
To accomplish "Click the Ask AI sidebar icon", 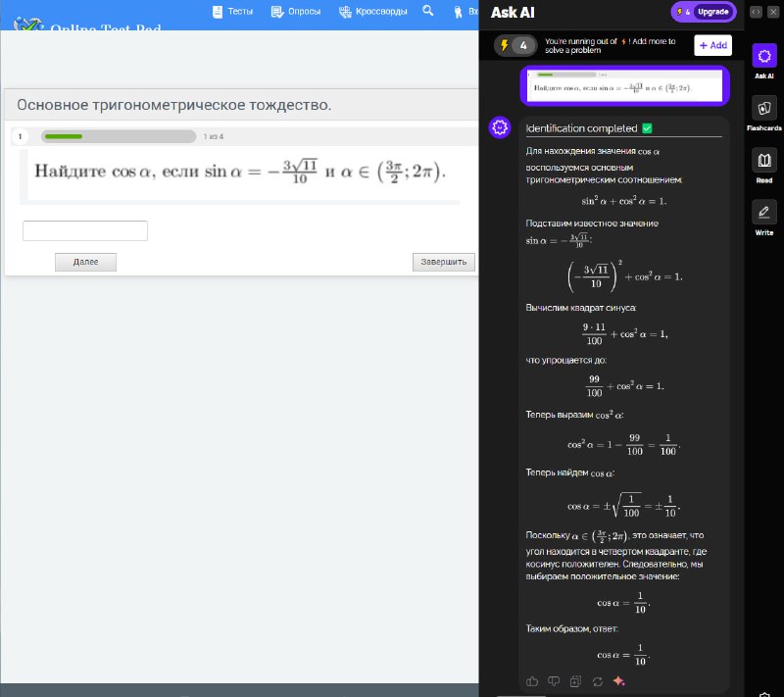I will click(x=763, y=57).
